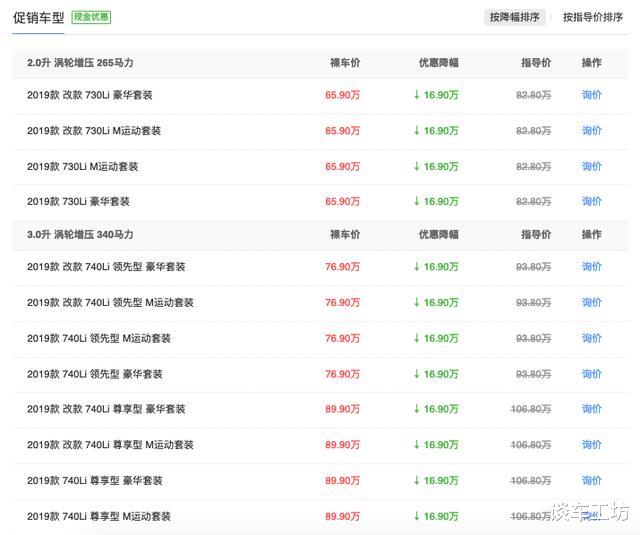
Task: Click 16.90万 discount of 2019款 740Li 尊享型 M运动套装
Action: [x=436, y=516]
